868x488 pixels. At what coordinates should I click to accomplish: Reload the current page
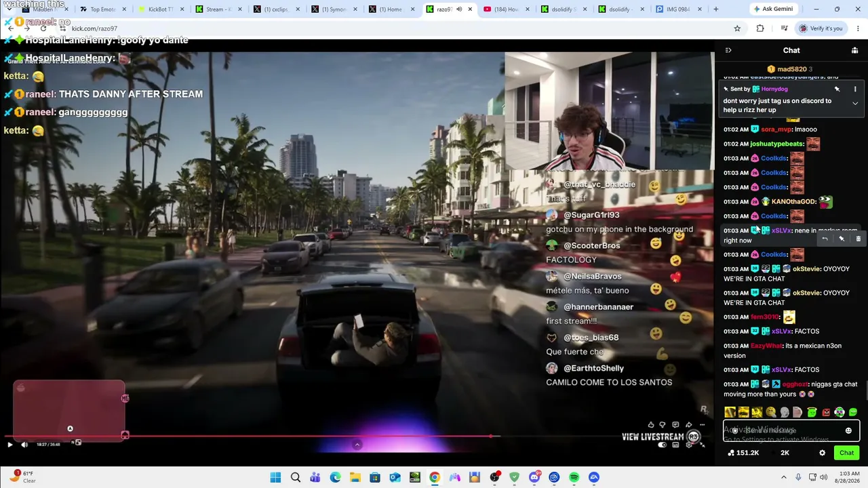tap(43, 28)
